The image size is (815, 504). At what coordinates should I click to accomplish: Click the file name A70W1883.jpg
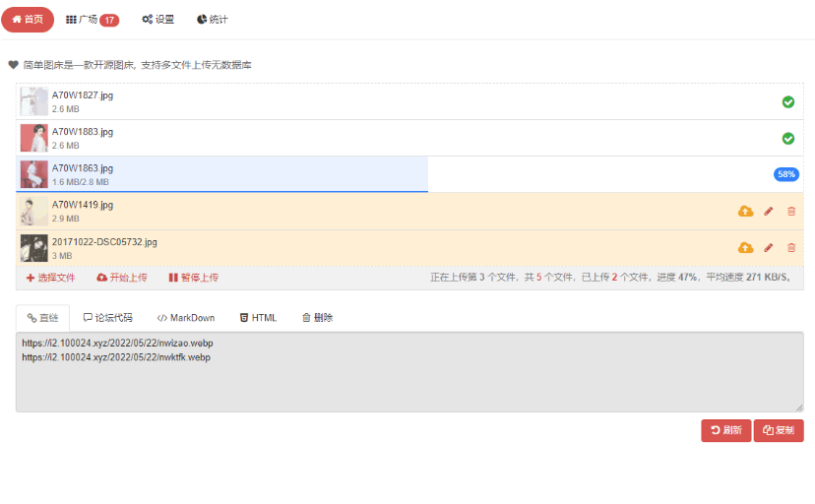[83, 132]
